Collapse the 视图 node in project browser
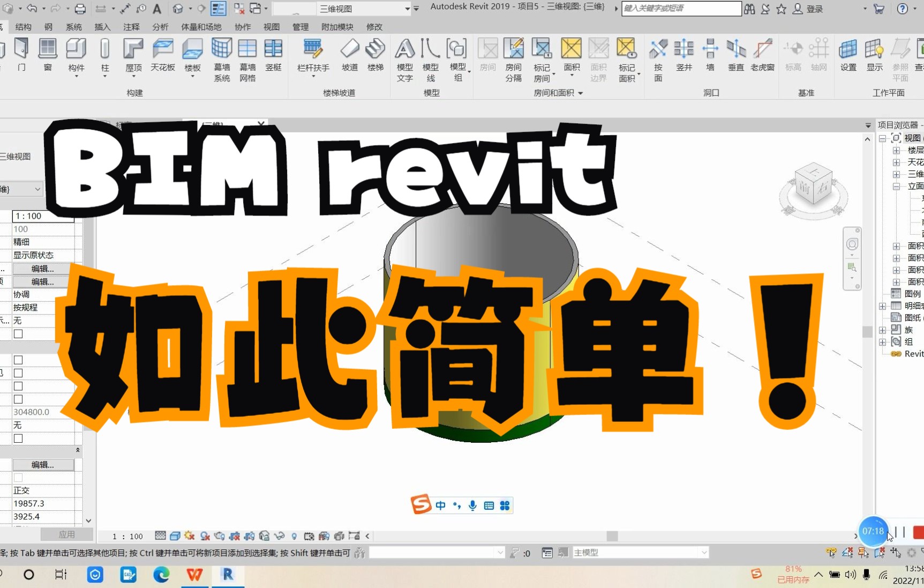Viewport: 924px width, 588px height. (882, 138)
